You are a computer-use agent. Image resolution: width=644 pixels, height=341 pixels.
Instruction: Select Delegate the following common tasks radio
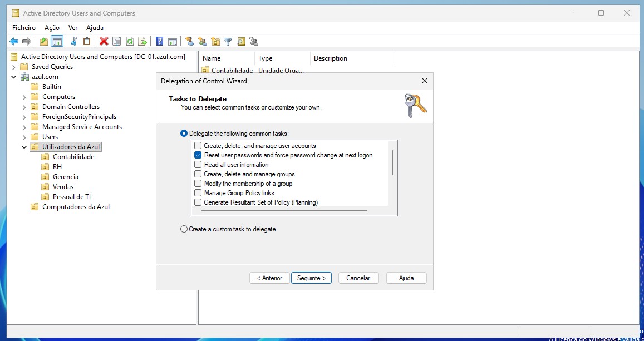[x=184, y=134]
